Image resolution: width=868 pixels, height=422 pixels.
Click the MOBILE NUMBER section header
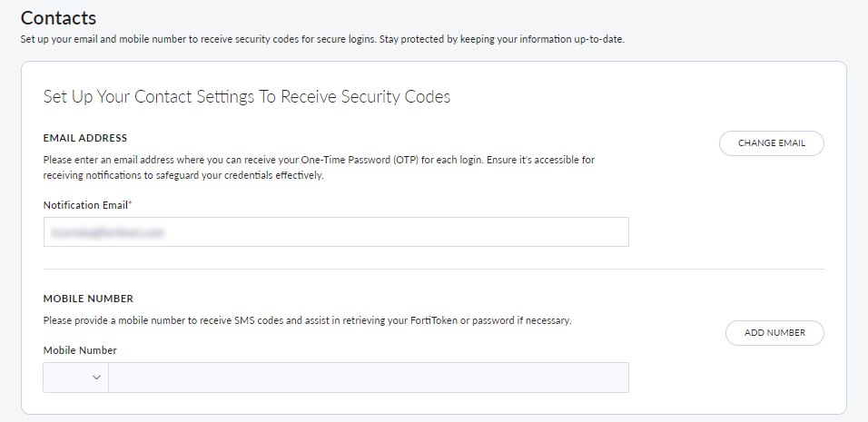coord(88,298)
